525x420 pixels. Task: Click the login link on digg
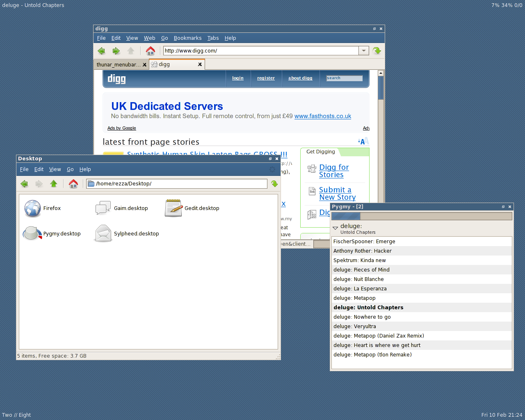coord(238,78)
